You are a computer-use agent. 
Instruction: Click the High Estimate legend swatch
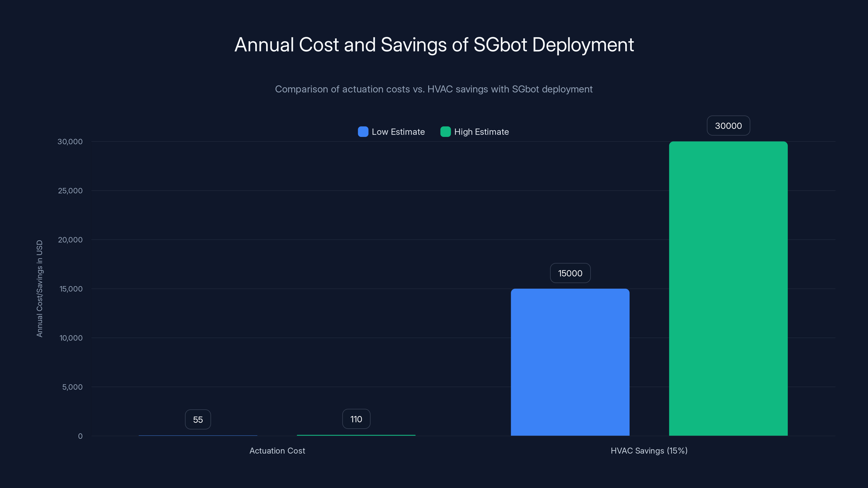[445, 132]
